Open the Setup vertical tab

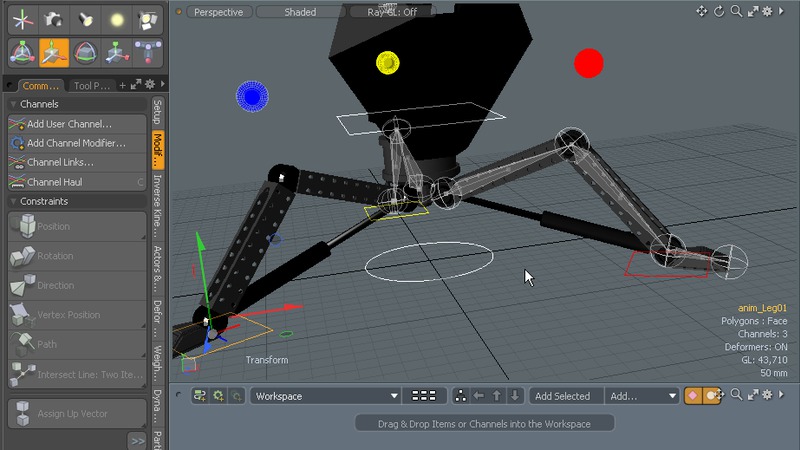pyautogui.click(x=158, y=112)
